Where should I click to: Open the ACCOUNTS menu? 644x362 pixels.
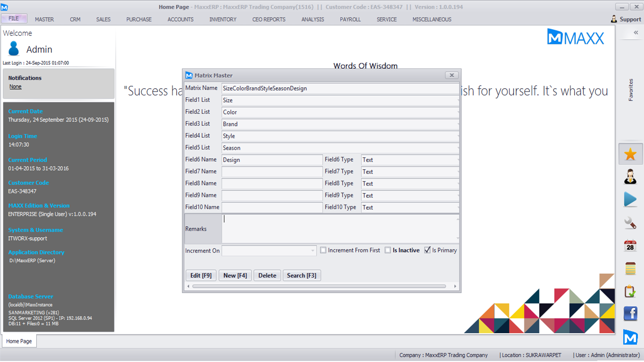click(x=181, y=19)
